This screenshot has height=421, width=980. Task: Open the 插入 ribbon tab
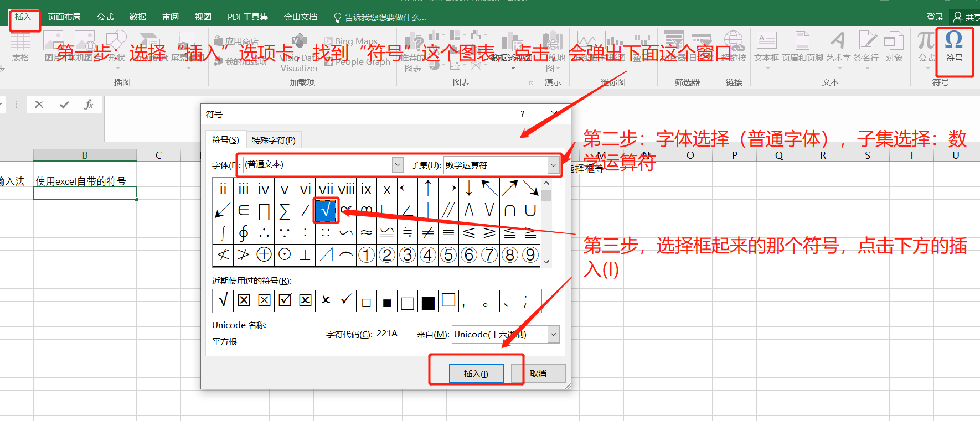[23, 17]
